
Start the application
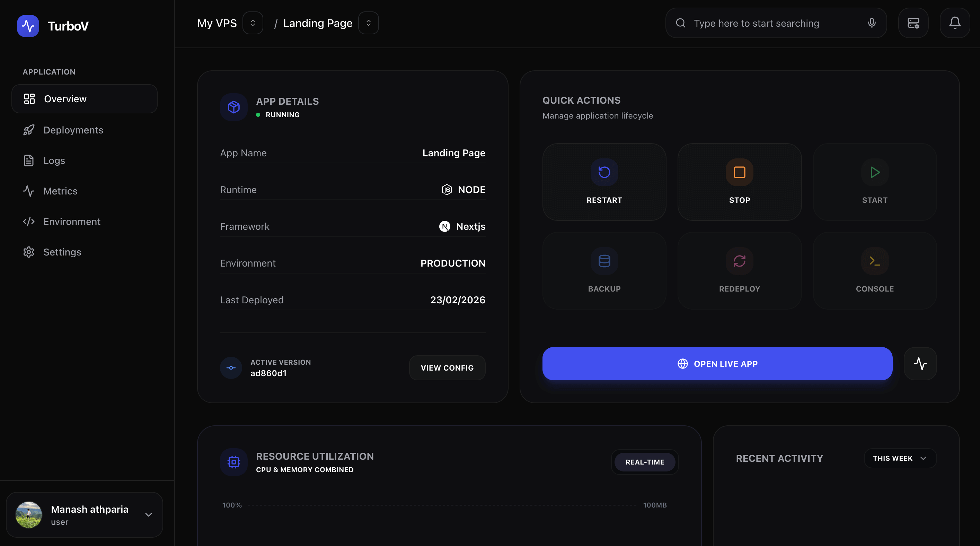[x=875, y=182]
